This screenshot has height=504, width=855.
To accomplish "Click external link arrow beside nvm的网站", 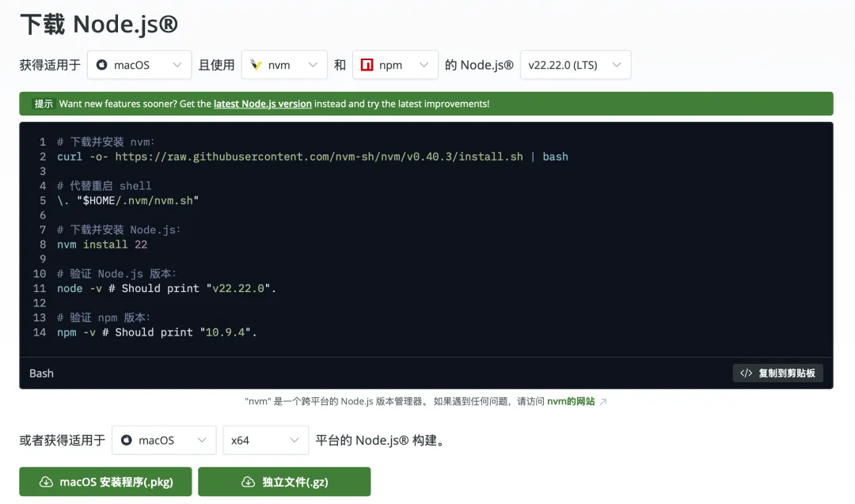I will point(603,402).
